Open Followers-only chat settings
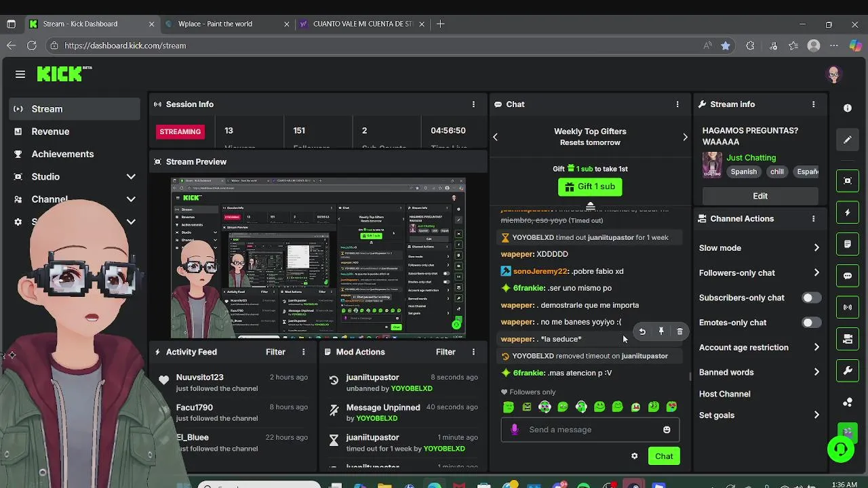Image resolution: width=868 pixels, height=488 pixels. (x=759, y=273)
